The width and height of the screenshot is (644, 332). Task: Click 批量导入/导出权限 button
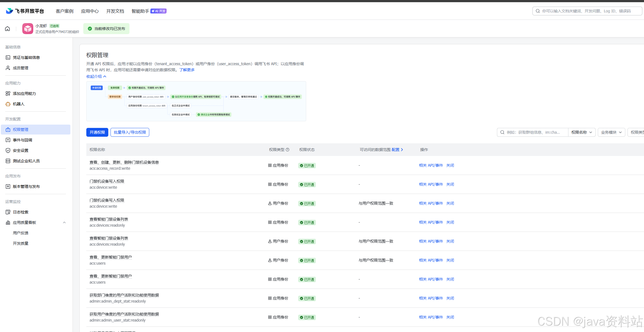click(130, 132)
